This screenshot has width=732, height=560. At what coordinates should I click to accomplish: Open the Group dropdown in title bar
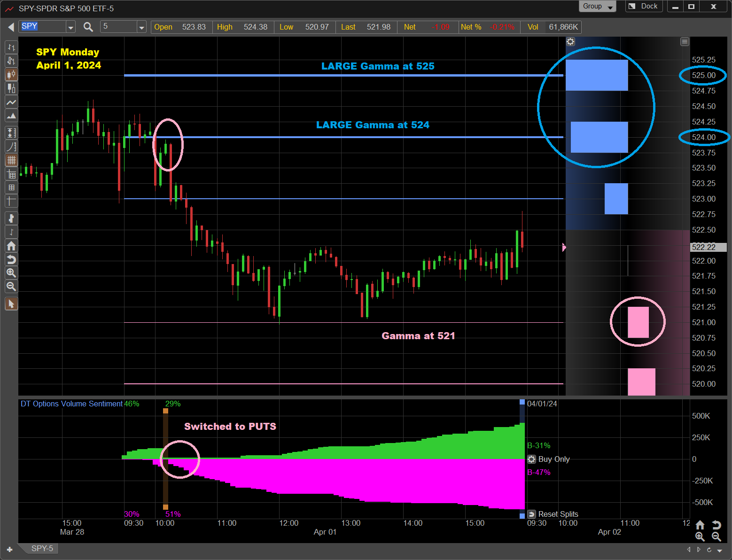click(598, 7)
